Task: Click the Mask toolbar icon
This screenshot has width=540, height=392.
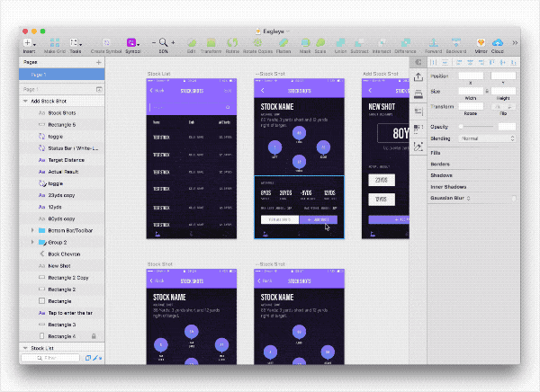Action: coord(305,42)
